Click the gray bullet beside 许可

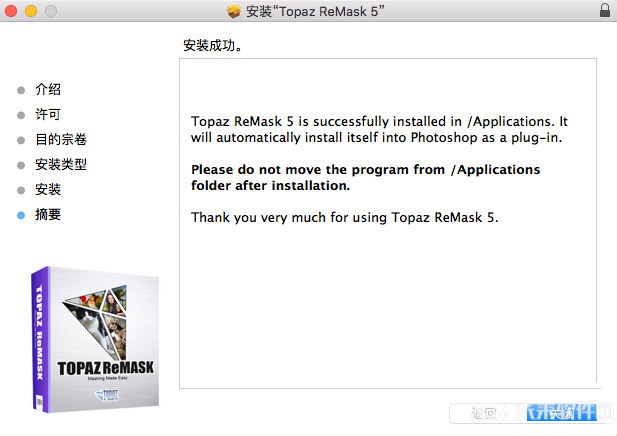(x=21, y=115)
